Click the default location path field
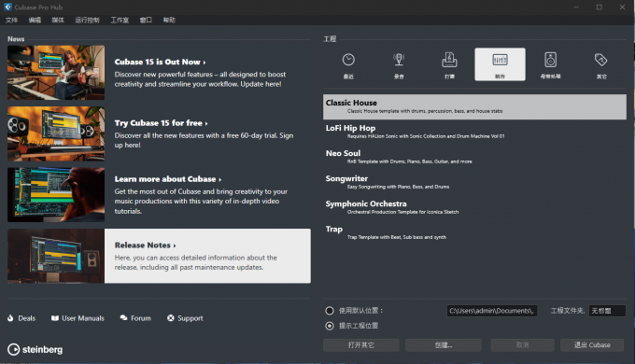The image size is (635, 364). click(492, 311)
